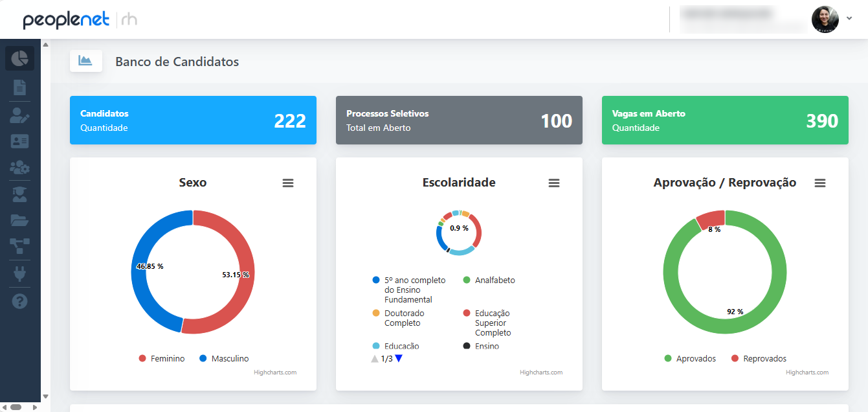Open Highcharts.com link under Aprovação chart
868x412 pixels.
pos(807,372)
